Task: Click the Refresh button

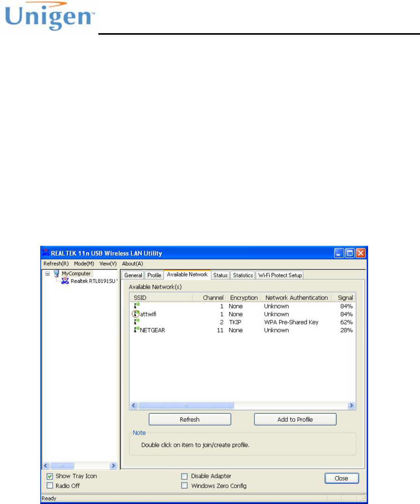Action: click(x=190, y=419)
